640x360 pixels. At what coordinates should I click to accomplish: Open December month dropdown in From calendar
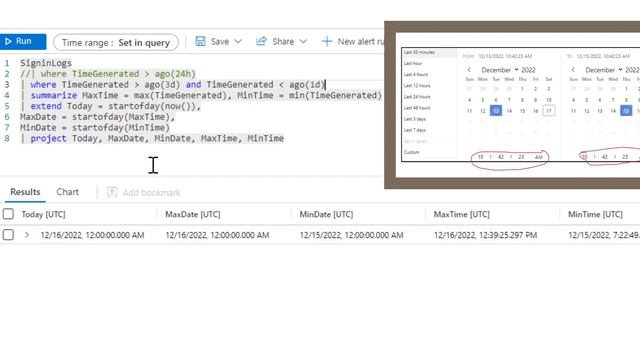pyautogui.click(x=500, y=70)
